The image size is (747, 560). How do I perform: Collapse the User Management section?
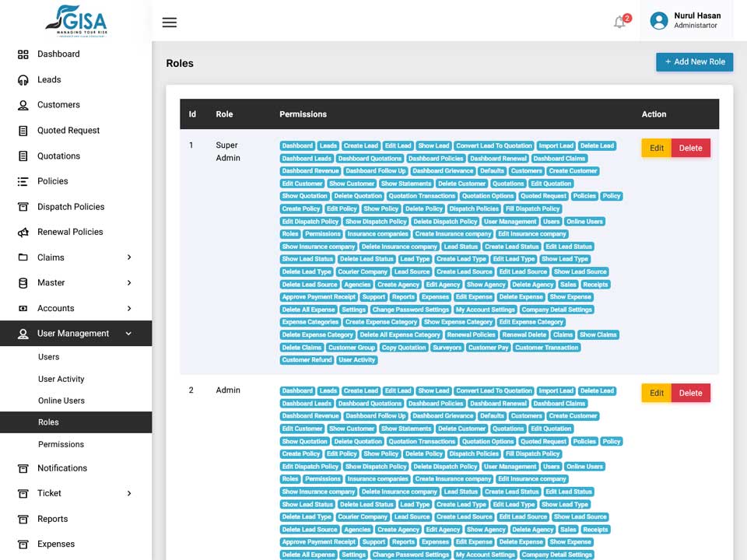click(x=128, y=334)
